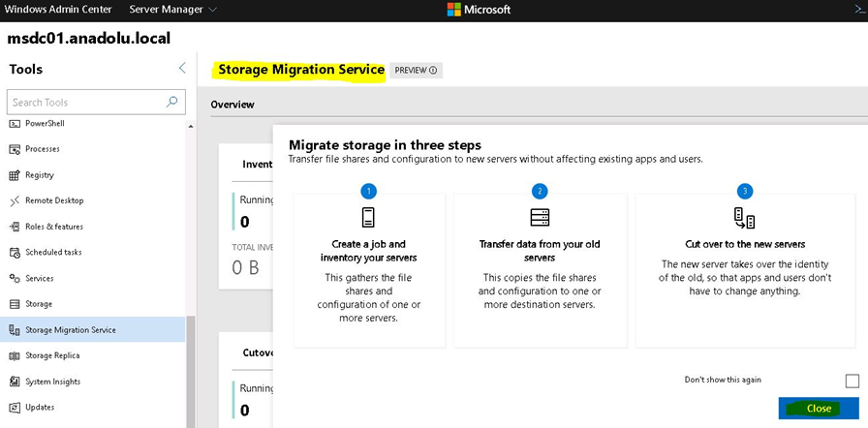Select Storage Migration Service in tools list
This screenshot has height=428, width=868.
coord(93,329)
